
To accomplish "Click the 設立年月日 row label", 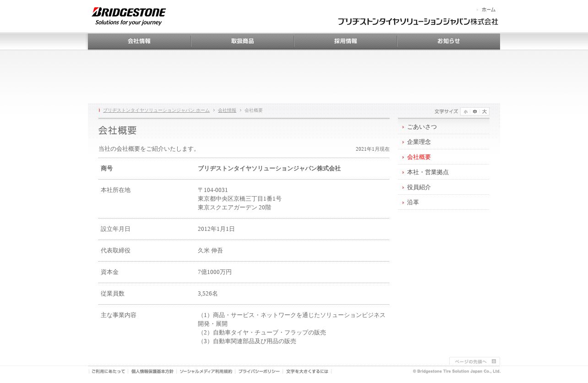I will tap(115, 229).
